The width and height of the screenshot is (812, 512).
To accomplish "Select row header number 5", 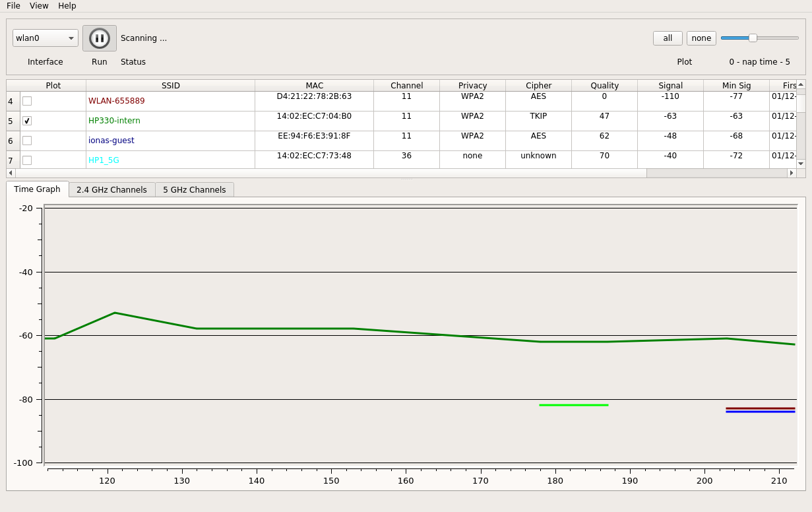I will point(13,121).
